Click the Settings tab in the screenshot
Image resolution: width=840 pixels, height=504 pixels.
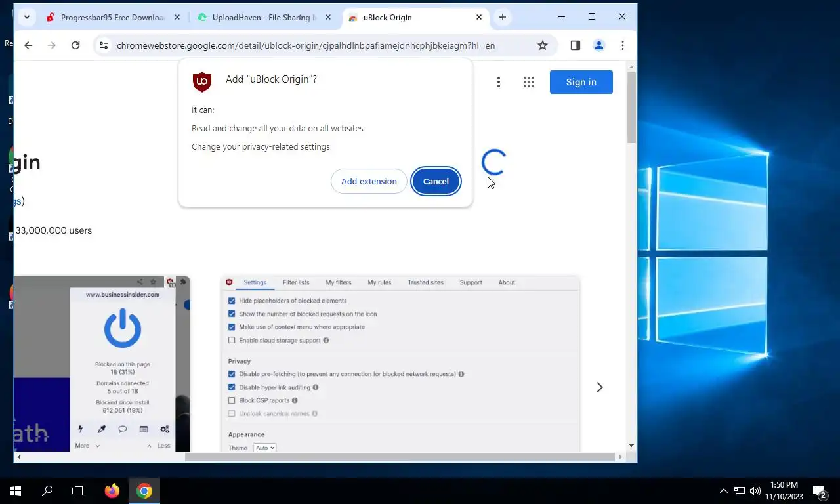255,282
